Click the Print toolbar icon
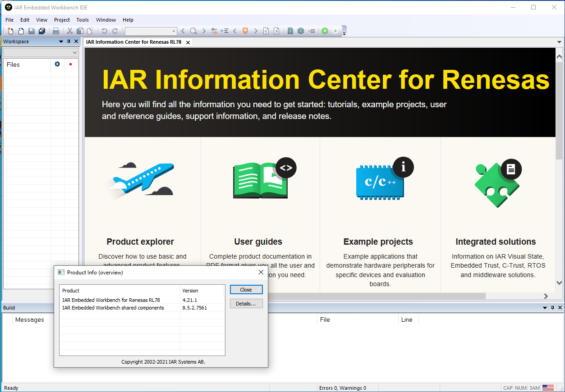The image size is (565, 392). [x=56, y=31]
